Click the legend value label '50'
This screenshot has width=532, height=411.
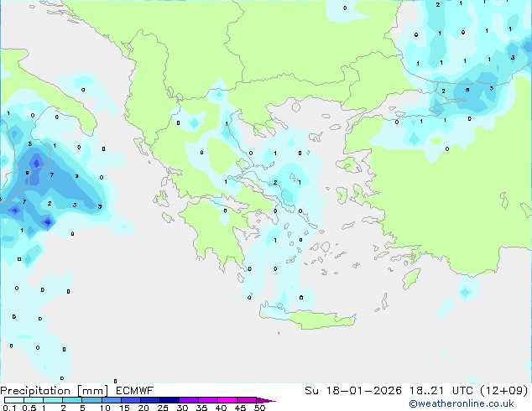tap(259, 408)
